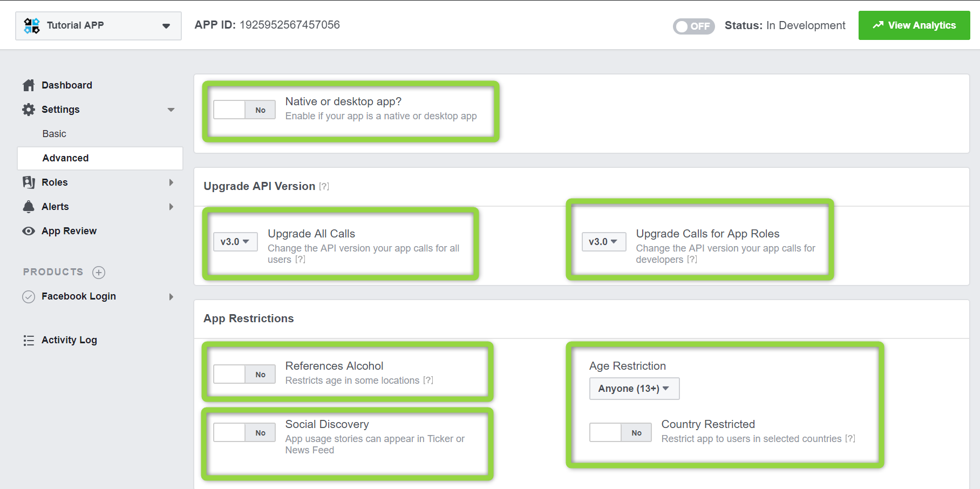Collapse the Settings menu arrow
Viewport: 980px width, 489px height.
coord(171,110)
